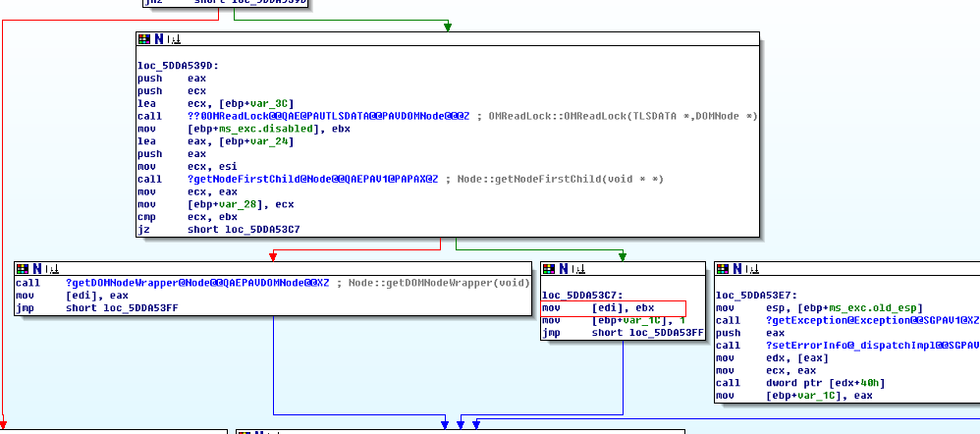Click the N rename icon on loc_5DDA539D node

point(159,38)
